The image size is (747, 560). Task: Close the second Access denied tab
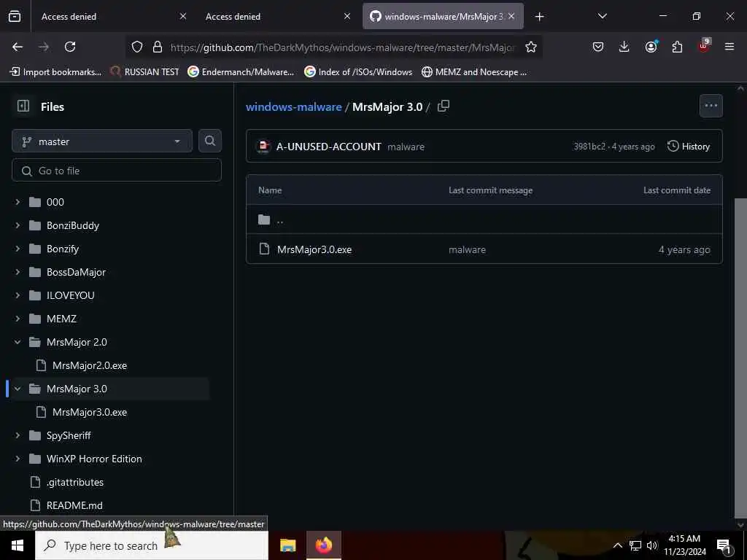point(347,16)
